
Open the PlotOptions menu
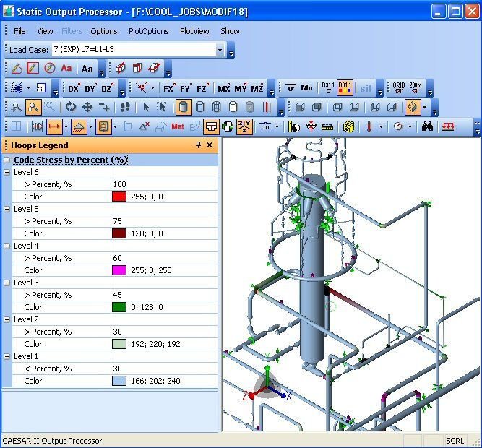tap(148, 31)
